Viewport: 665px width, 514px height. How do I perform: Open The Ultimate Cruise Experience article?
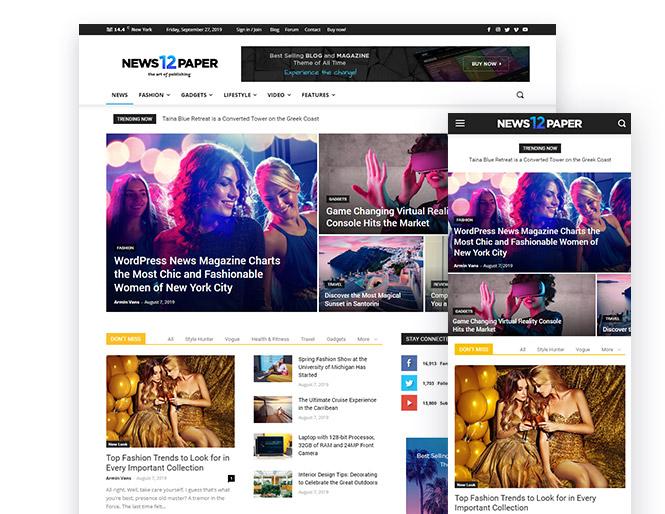click(x=337, y=404)
